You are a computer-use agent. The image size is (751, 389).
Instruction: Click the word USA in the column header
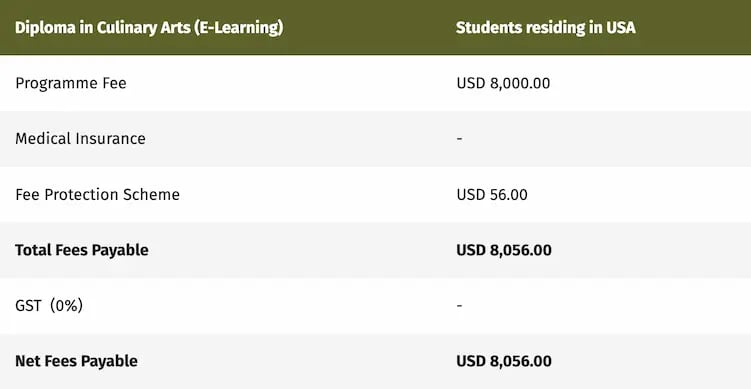pyautogui.click(x=621, y=28)
